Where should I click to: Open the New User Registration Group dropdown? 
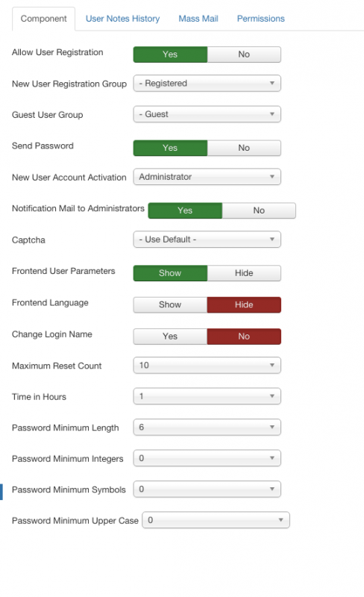point(207,84)
